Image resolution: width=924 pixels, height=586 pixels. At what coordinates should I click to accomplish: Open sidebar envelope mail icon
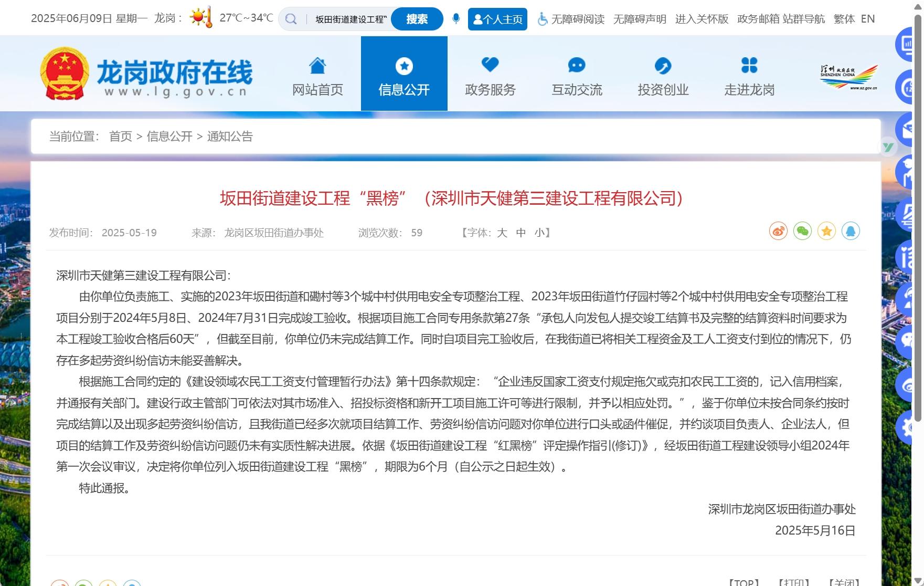905,129
